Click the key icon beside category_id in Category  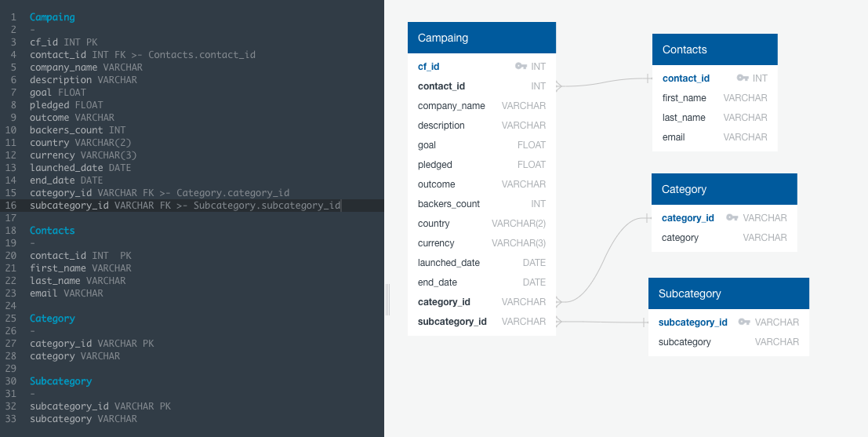(x=732, y=217)
